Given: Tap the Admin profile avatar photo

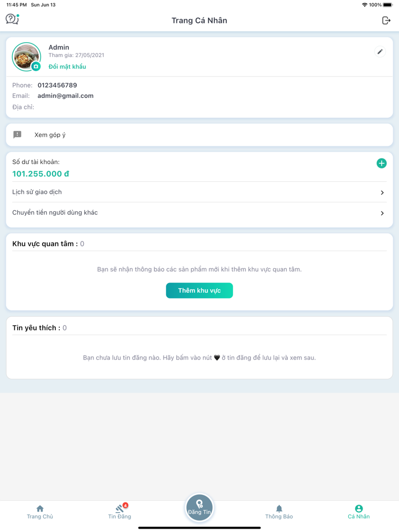Looking at the screenshot, I should (26, 56).
